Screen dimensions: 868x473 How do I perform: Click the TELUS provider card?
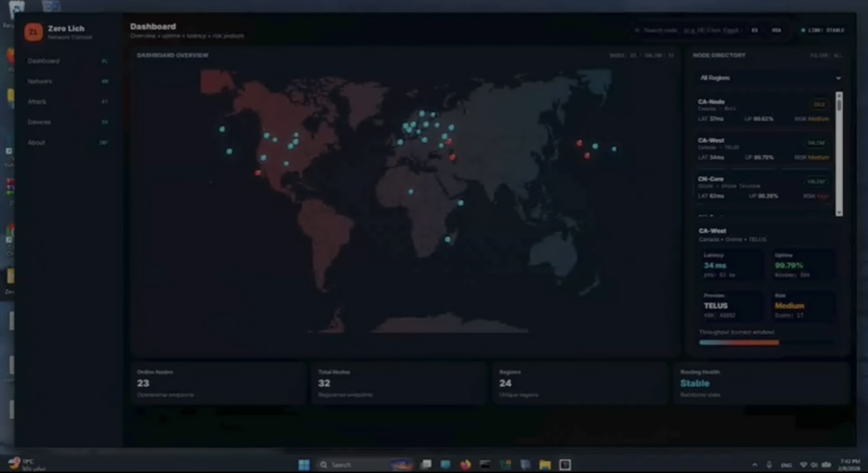coord(733,306)
